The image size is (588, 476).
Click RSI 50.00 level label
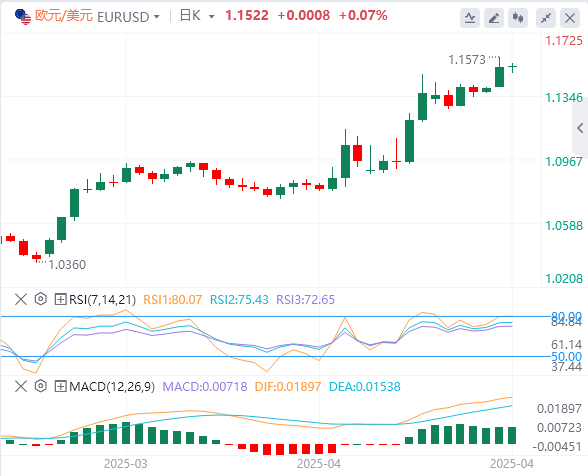pyautogui.click(x=566, y=356)
